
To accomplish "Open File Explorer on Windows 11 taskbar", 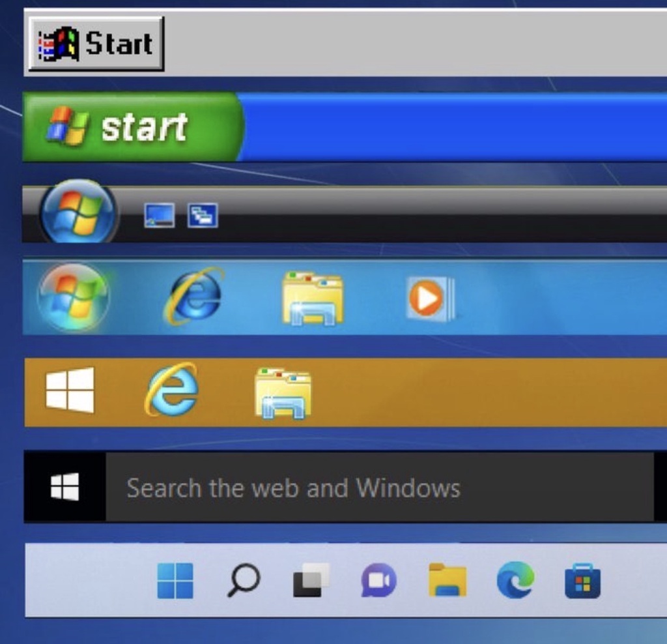I will pyautogui.click(x=447, y=580).
